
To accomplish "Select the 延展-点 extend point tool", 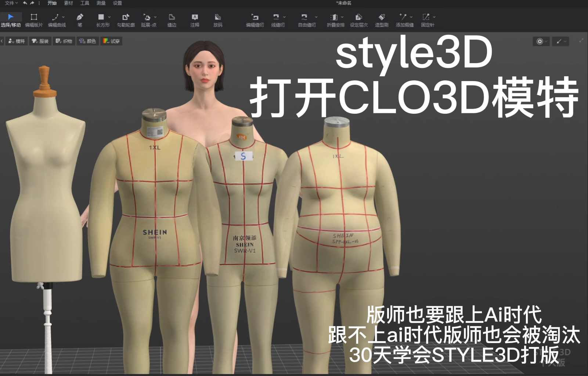I will coord(148,20).
